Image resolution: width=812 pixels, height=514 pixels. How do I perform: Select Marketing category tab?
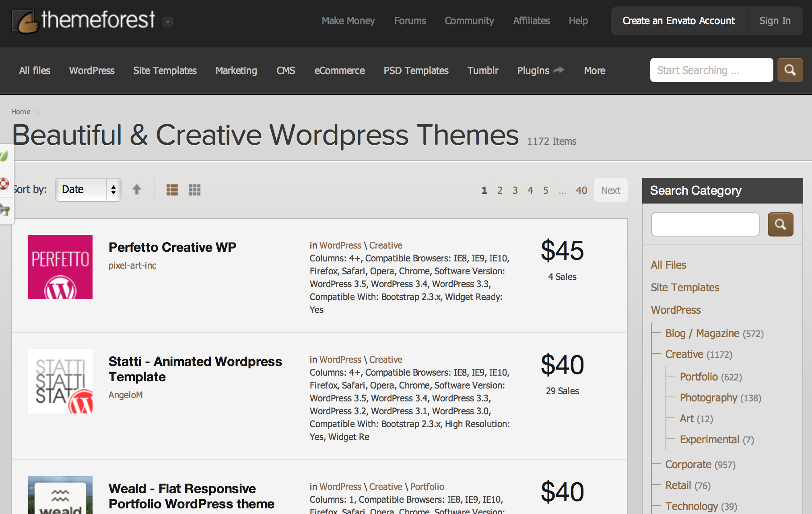236,71
